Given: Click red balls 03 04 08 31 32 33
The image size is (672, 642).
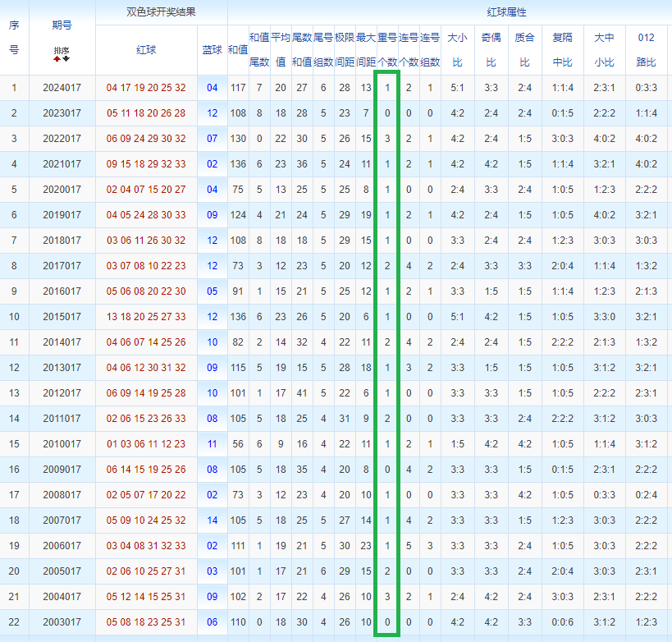Looking at the screenshot, I should [146, 545].
